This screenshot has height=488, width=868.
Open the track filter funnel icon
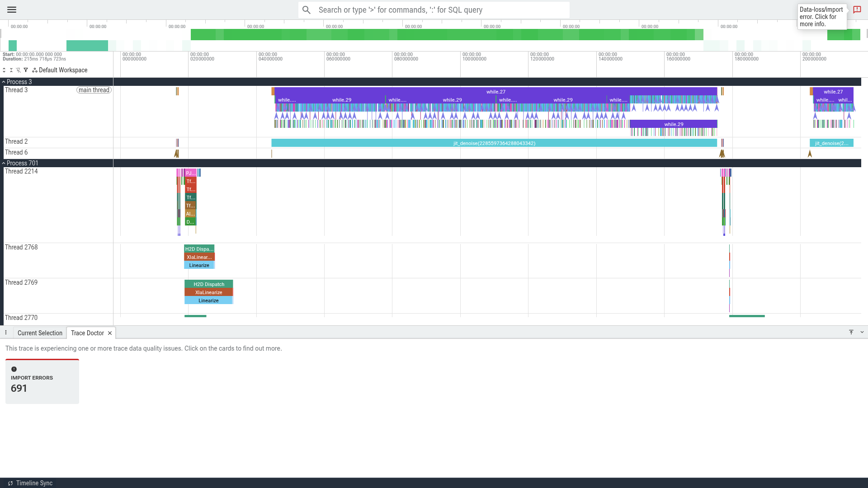tap(26, 70)
